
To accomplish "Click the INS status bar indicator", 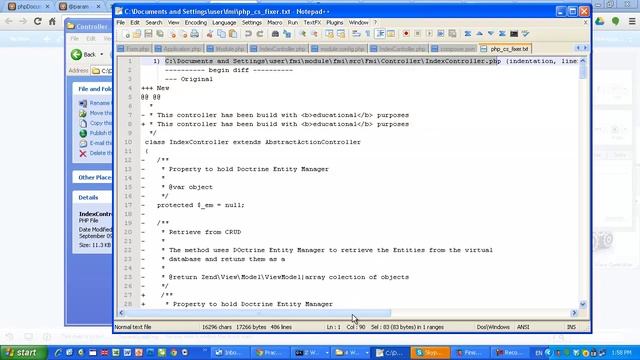I will [x=571, y=327].
